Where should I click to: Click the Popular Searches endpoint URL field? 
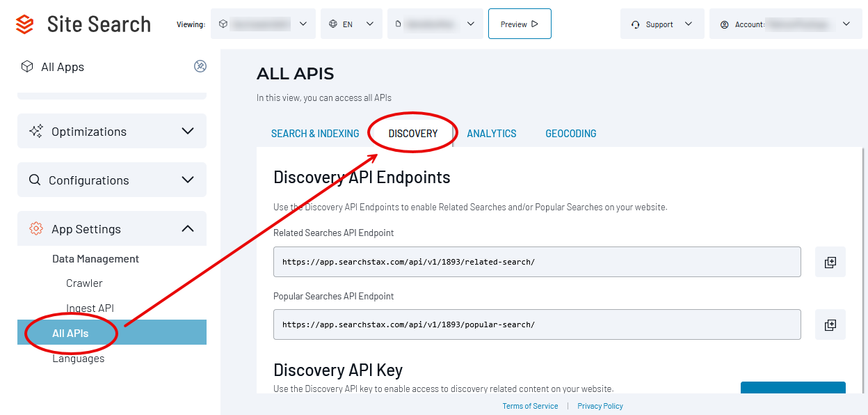[537, 324]
